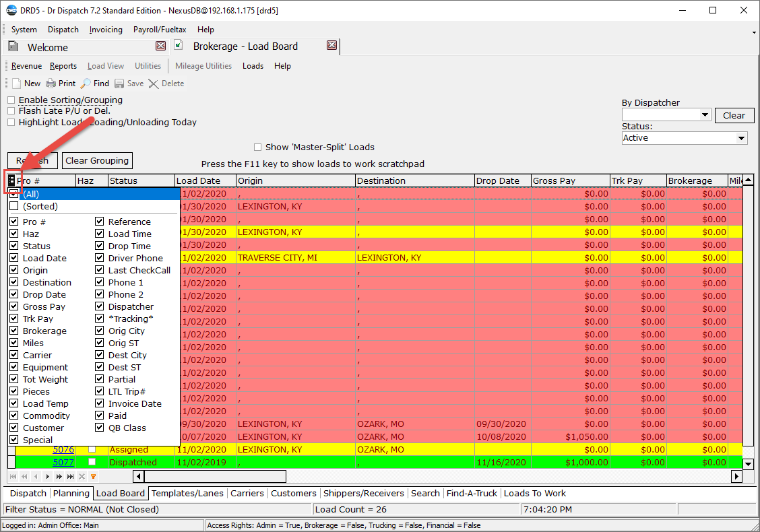Open the Reports menu

tap(63, 66)
